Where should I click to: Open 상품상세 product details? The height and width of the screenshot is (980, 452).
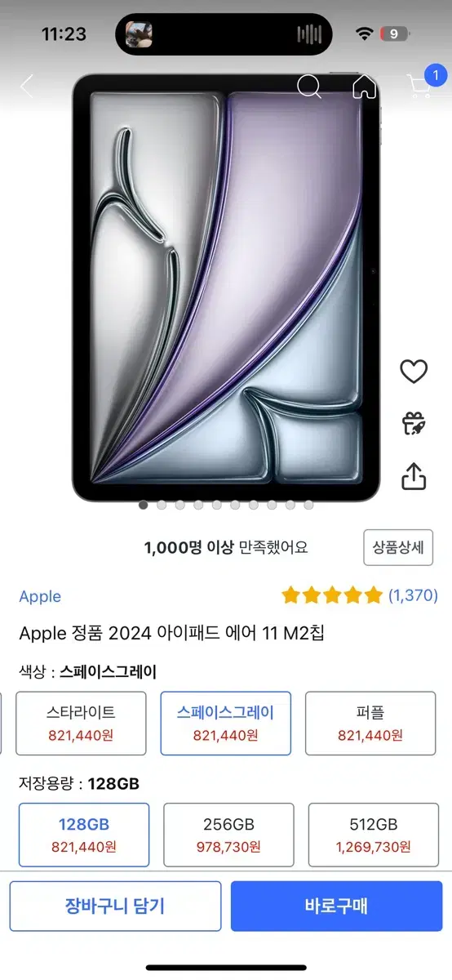398,547
